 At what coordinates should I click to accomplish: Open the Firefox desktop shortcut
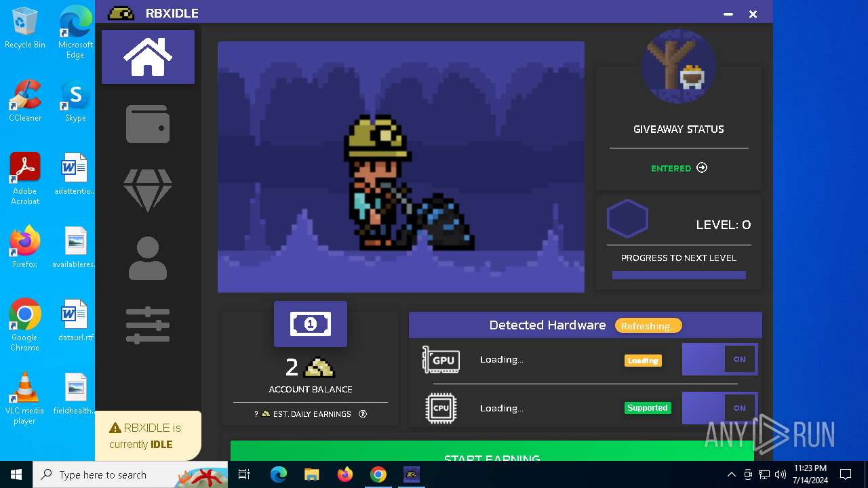point(25,247)
